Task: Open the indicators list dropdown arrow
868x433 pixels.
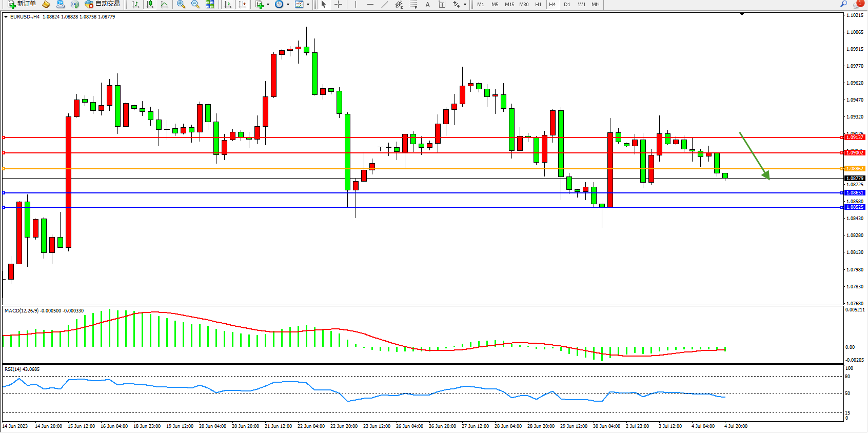Action: pyautogui.click(x=268, y=4)
